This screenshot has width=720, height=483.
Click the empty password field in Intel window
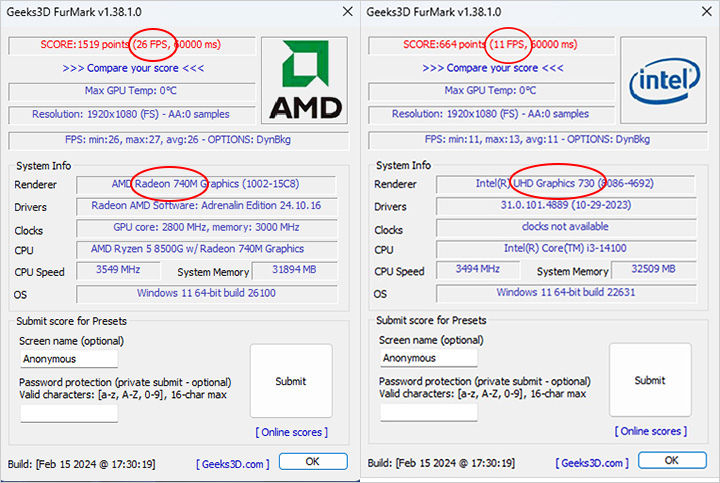pos(429,412)
